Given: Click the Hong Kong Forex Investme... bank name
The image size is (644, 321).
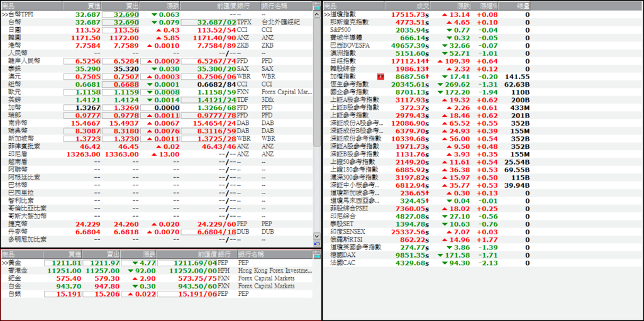Looking at the screenshot, I should (275, 271).
